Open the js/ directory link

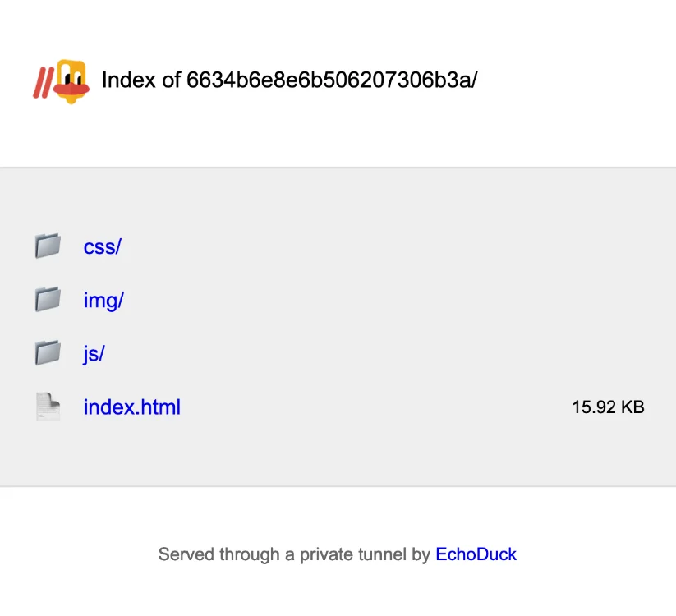point(94,353)
